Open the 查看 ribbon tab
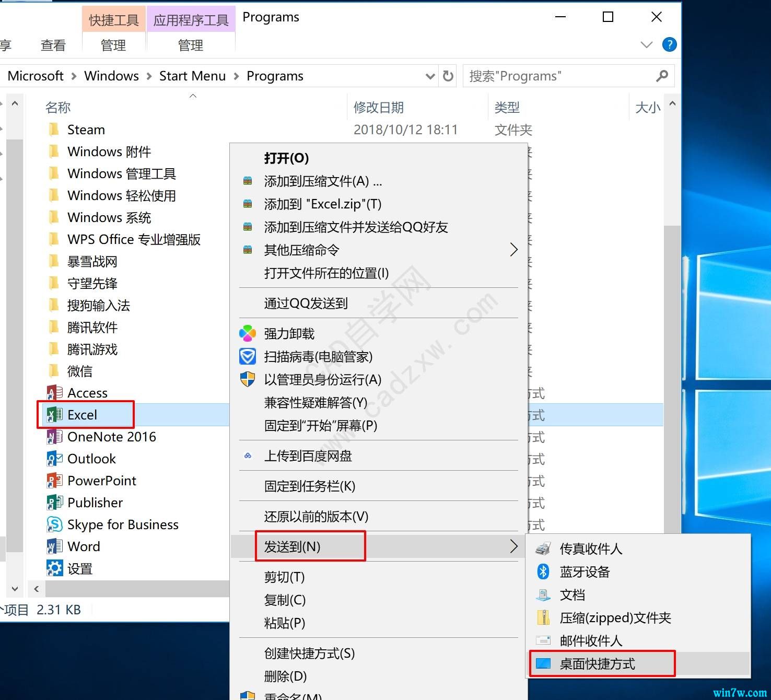The height and width of the screenshot is (700, 771). coord(53,45)
